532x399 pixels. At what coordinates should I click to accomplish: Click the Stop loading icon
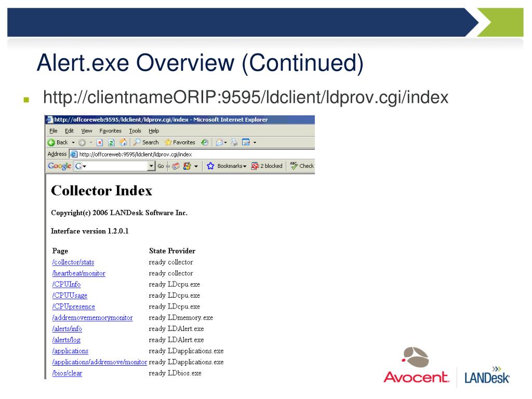point(100,142)
